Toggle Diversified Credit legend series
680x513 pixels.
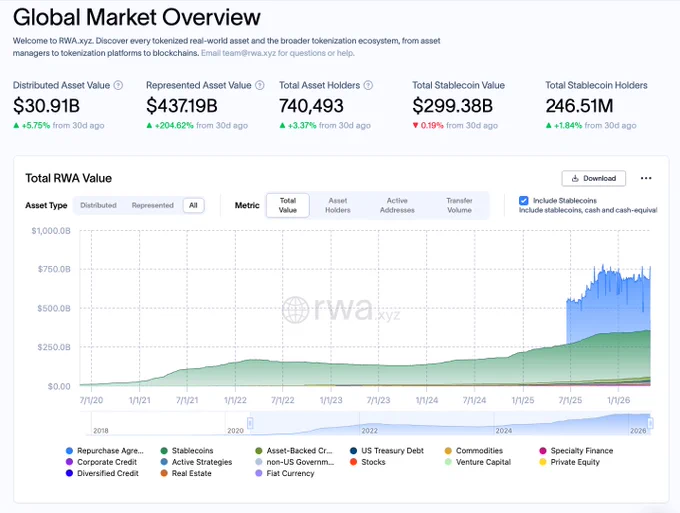click(x=102, y=473)
